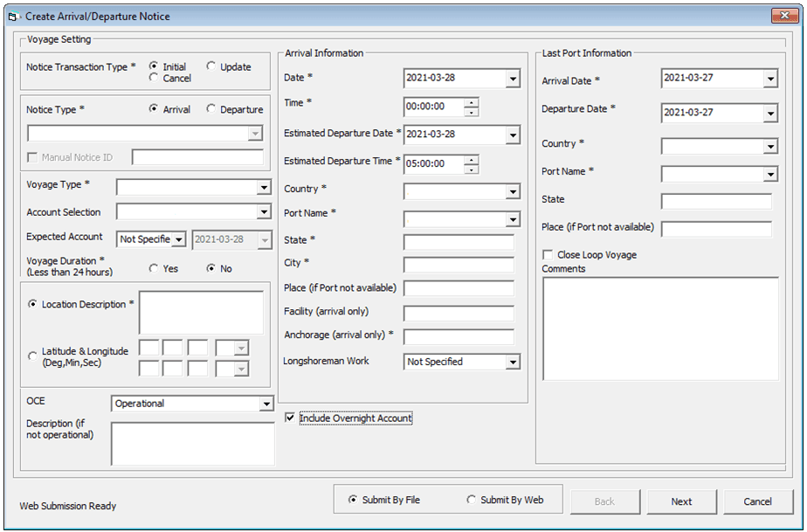The height and width of the screenshot is (532, 807).
Task: Check the Manual Notice ID box
Action: [x=32, y=157]
